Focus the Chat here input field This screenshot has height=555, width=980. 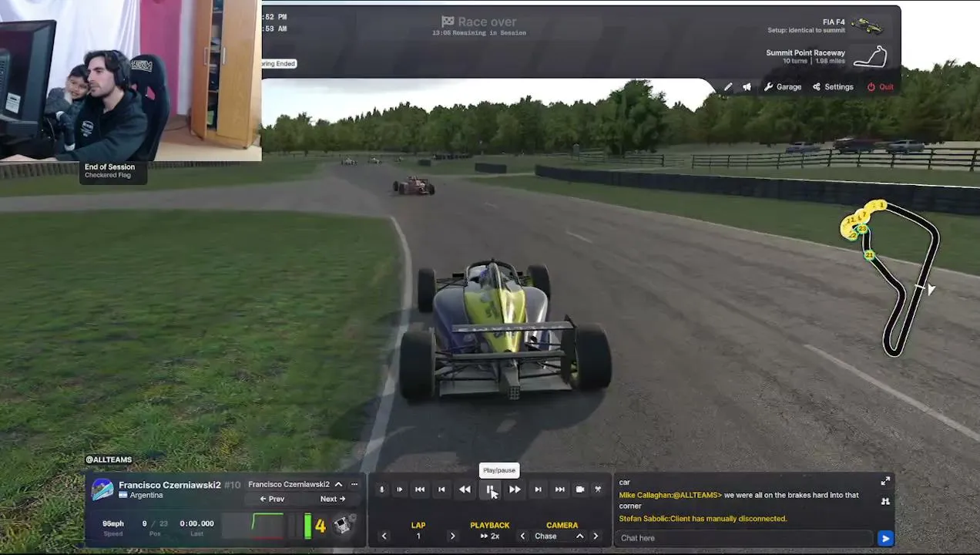[x=745, y=538]
